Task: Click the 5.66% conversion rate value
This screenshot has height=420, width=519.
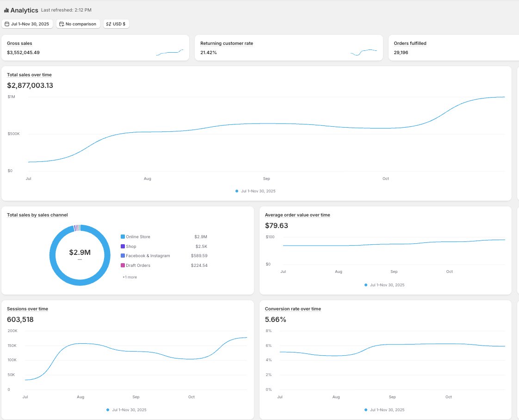Action: 275,320
